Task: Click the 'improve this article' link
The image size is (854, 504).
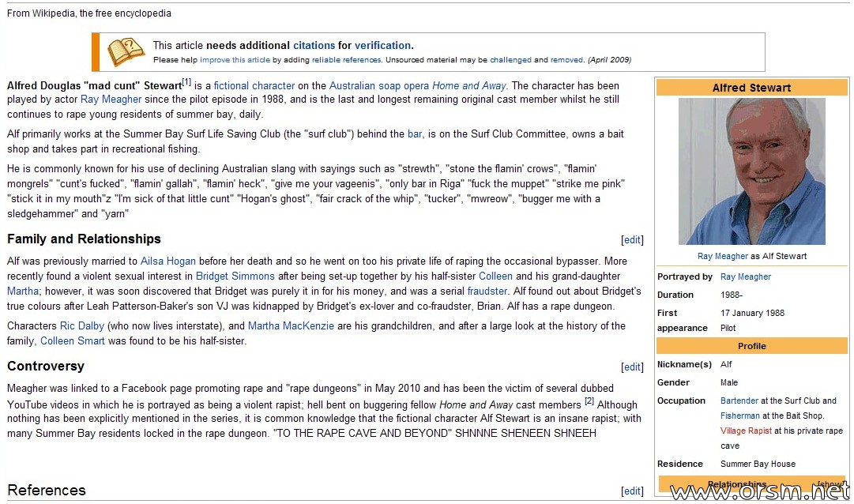Action: [235, 60]
